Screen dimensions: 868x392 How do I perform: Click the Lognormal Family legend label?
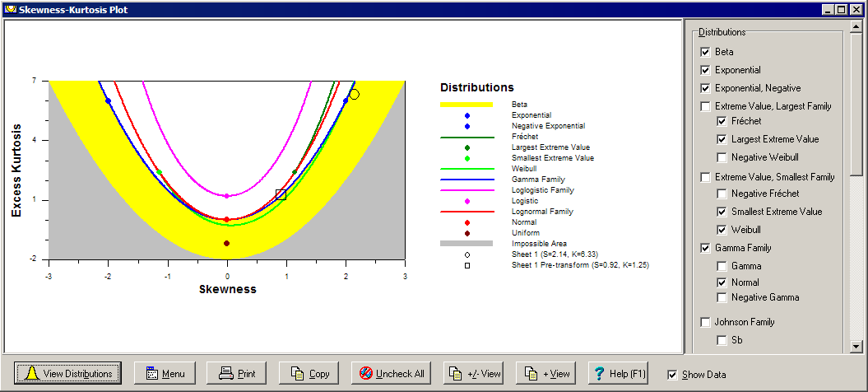[542, 212]
